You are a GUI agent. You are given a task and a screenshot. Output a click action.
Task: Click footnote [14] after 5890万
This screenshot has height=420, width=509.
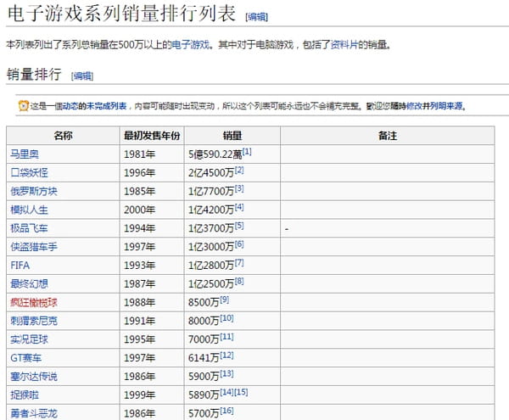pyautogui.click(x=227, y=392)
